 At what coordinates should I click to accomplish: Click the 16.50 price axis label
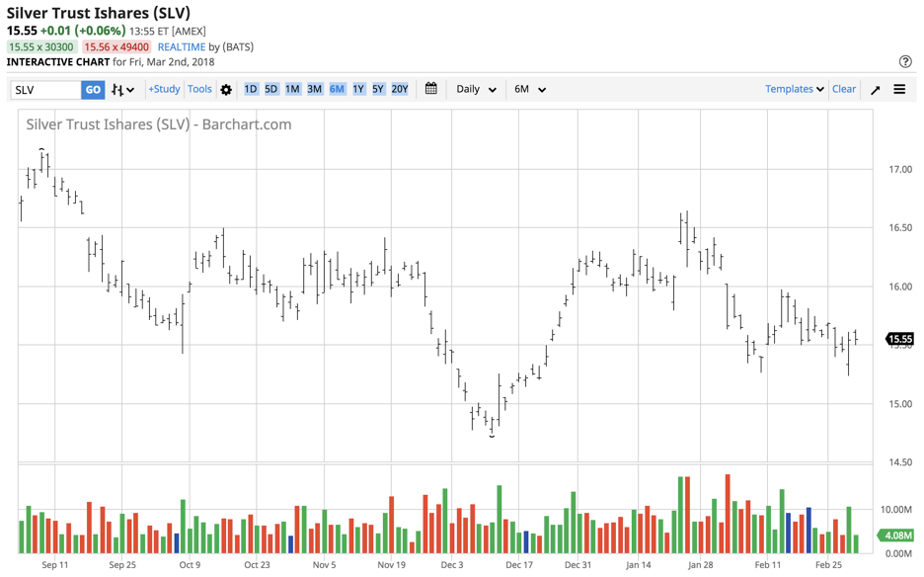point(900,227)
